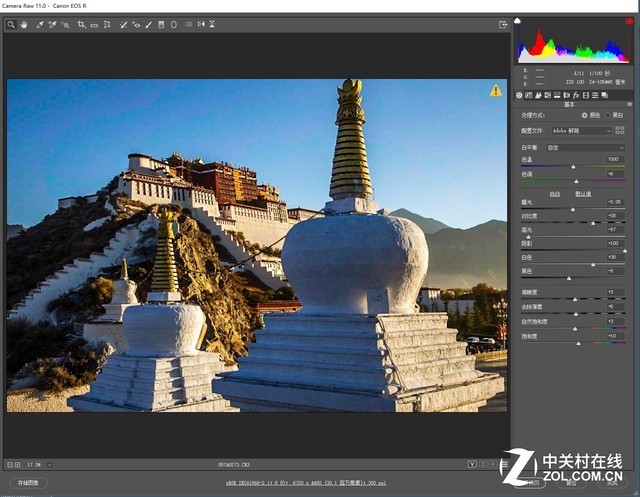The image size is (640, 497).
Task: Select the Hand tool
Action: 24,25
